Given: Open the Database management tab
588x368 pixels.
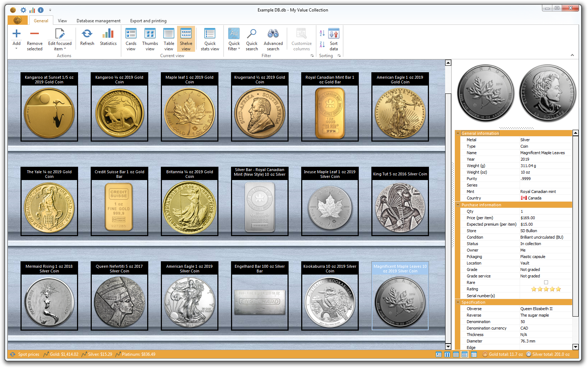Looking at the screenshot, I should [98, 21].
